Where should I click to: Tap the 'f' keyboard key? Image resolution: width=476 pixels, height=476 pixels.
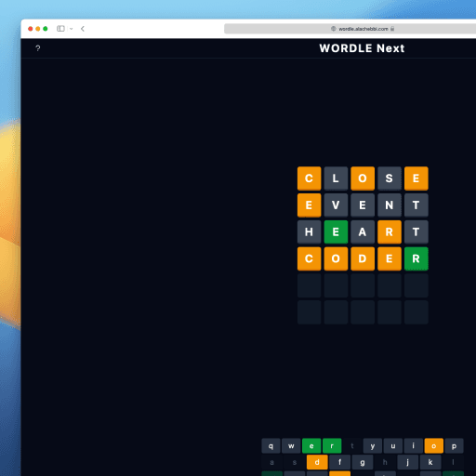(x=339, y=462)
